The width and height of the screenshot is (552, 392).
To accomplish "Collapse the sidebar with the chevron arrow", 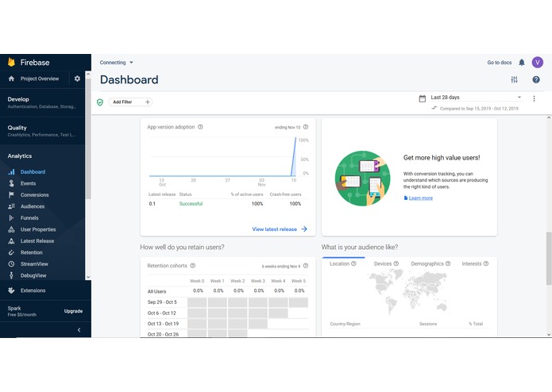I will [x=79, y=330].
